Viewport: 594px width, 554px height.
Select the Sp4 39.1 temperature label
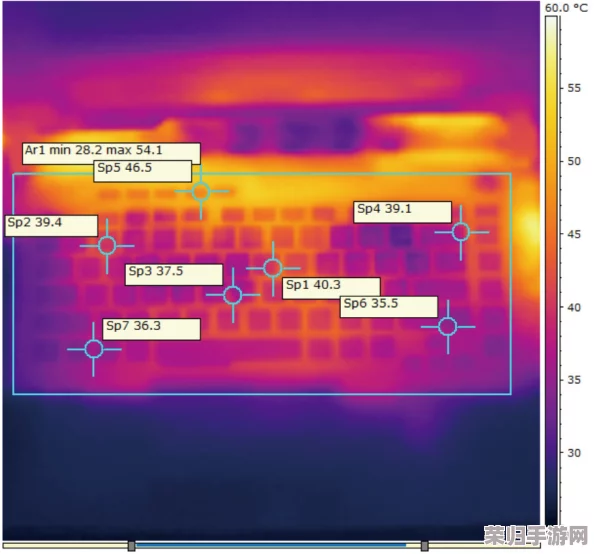[403, 212]
